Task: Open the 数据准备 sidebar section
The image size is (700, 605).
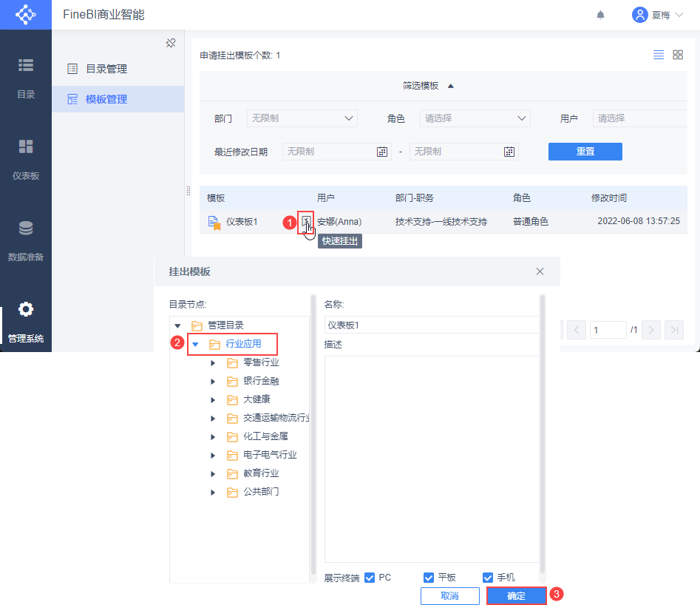Action: coord(25,241)
